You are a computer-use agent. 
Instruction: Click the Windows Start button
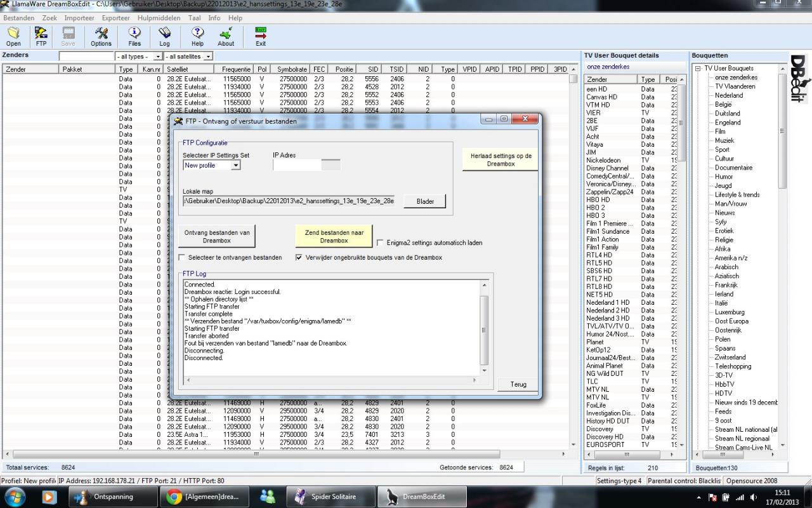point(15,497)
